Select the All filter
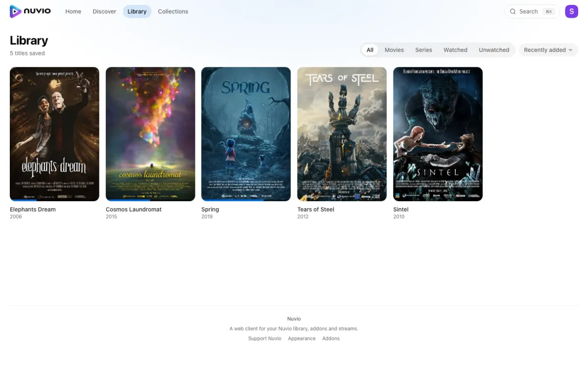The height and width of the screenshot is (368, 588). tap(370, 50)
